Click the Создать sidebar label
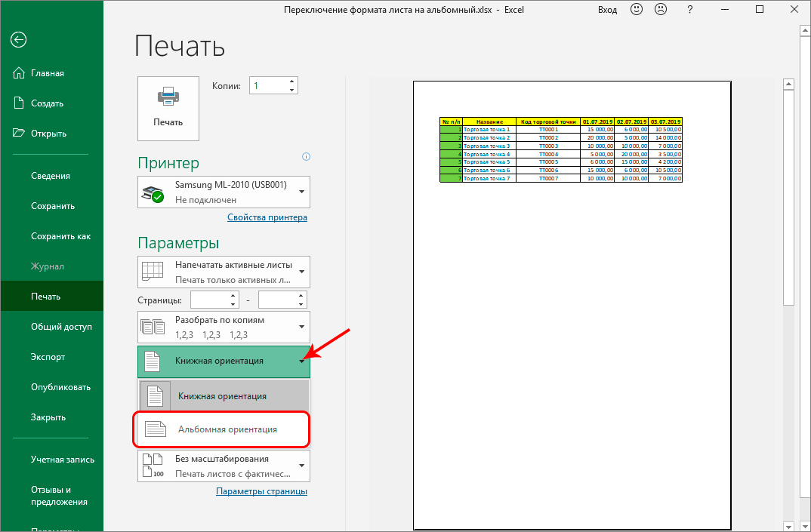This screenshot has width=811, height=532. coord(47,103)
